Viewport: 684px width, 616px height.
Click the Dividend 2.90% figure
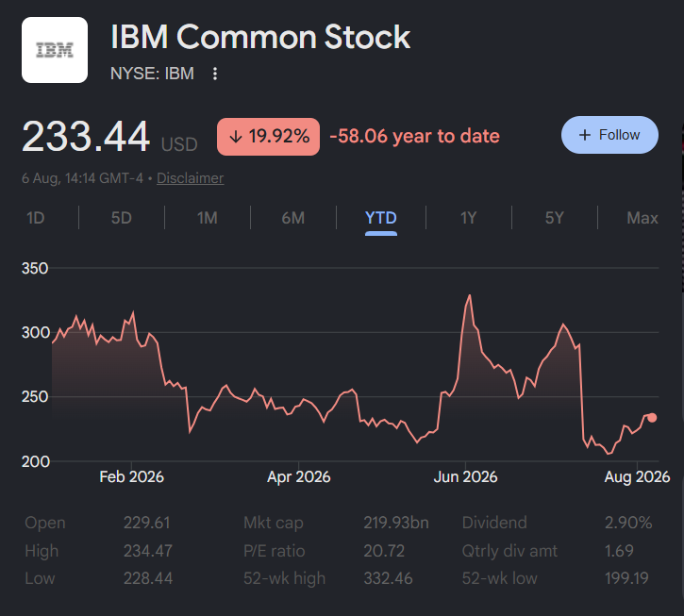pyautogui.click(x=628, y=523)
